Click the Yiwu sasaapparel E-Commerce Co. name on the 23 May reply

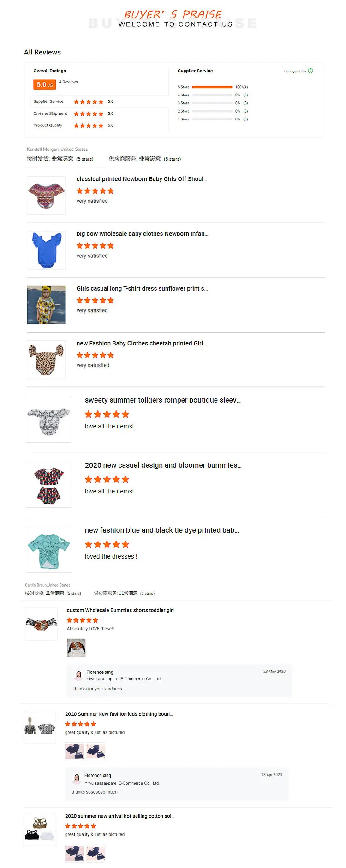pyautogui.click(x=124, y=679)
